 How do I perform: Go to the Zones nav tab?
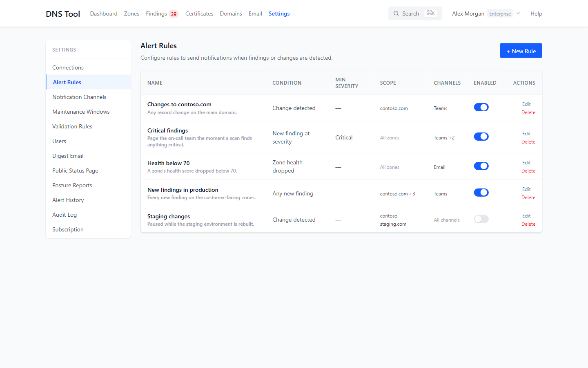(x=131, y=13)
